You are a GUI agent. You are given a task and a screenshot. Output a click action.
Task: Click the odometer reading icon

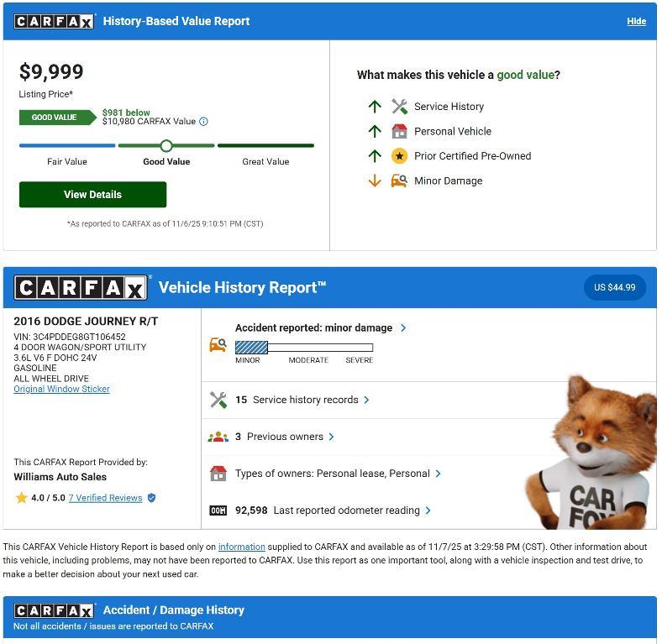click(218, 511)
